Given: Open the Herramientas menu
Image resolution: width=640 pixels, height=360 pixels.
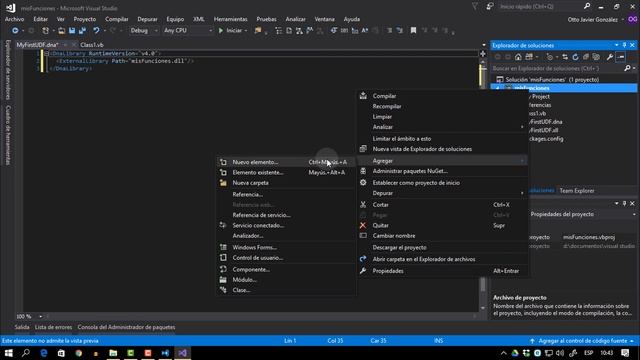Looking at the screenshot, I should pos(231,19).
